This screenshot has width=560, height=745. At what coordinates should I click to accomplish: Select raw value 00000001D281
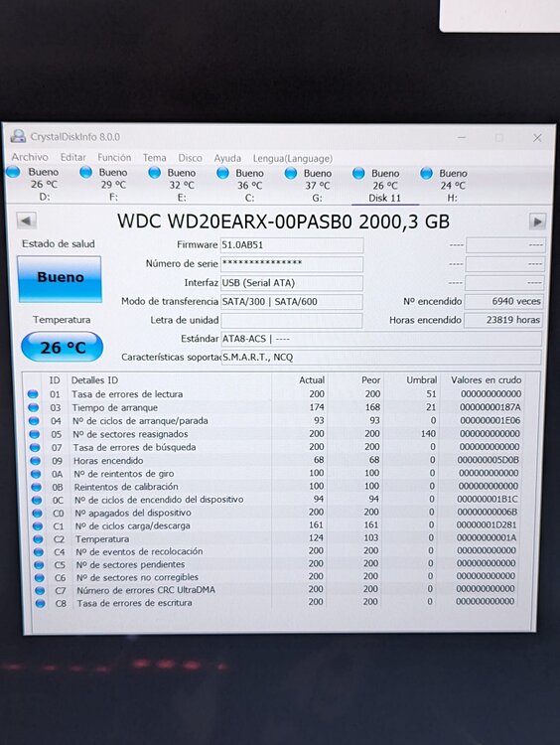coord(487,525)
